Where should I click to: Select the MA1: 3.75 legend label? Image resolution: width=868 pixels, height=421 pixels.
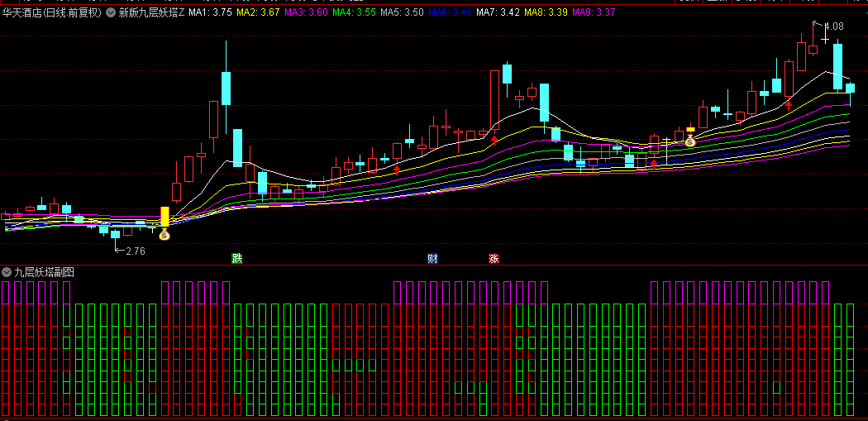click(210, 12)
